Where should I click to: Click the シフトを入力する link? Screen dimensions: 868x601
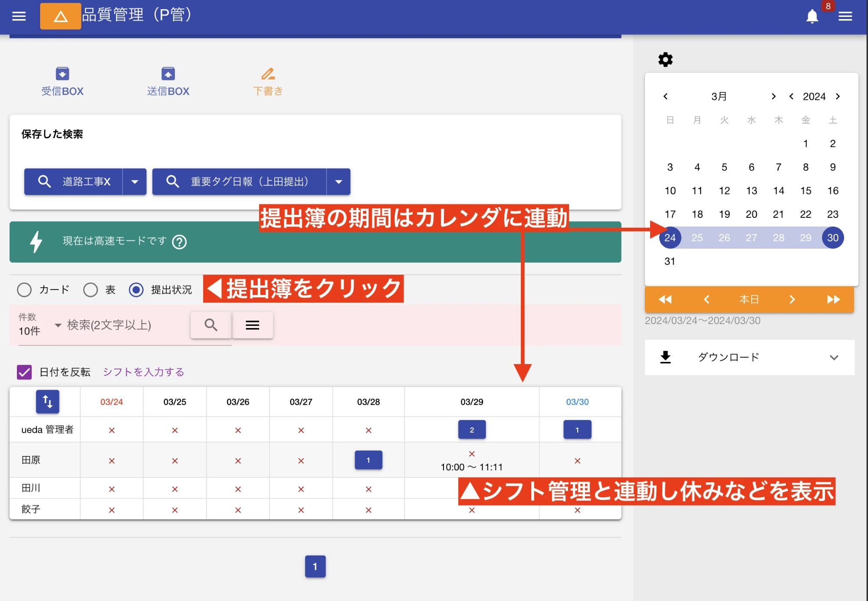pos(143,372)
